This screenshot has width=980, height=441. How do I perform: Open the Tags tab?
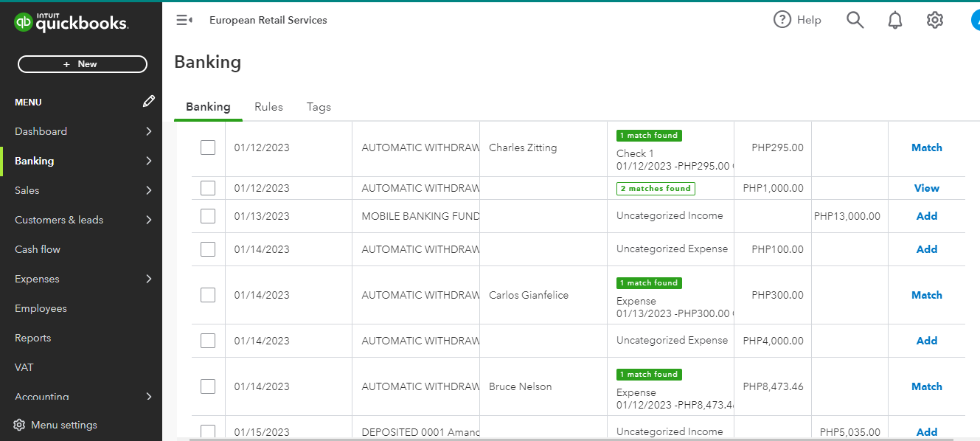[319, 107]
